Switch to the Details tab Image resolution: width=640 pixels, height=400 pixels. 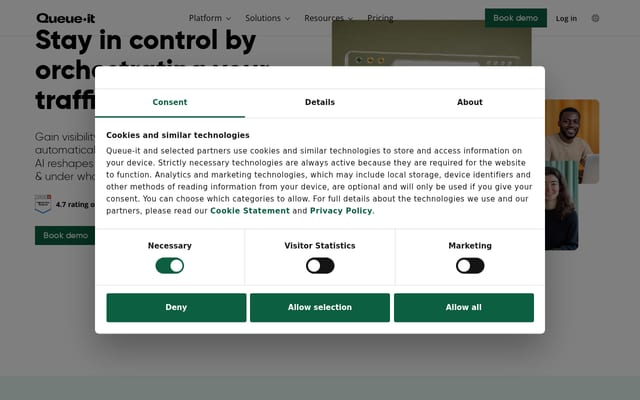320,102
